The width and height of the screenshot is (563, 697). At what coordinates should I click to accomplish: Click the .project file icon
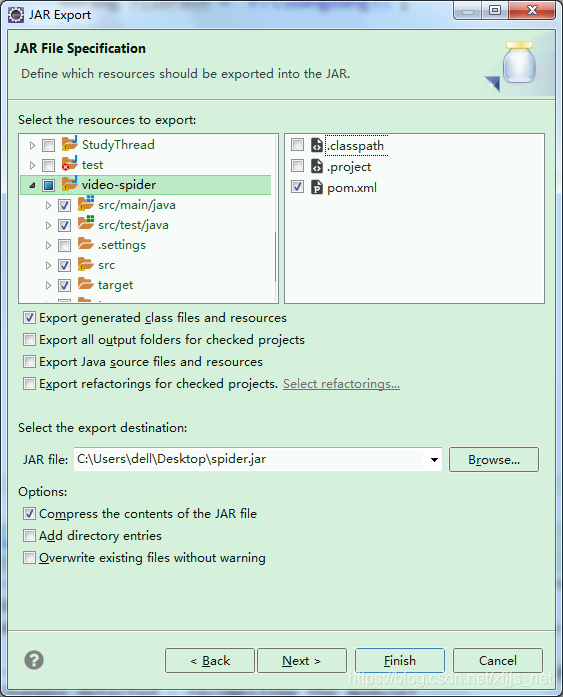pos(317,166)
